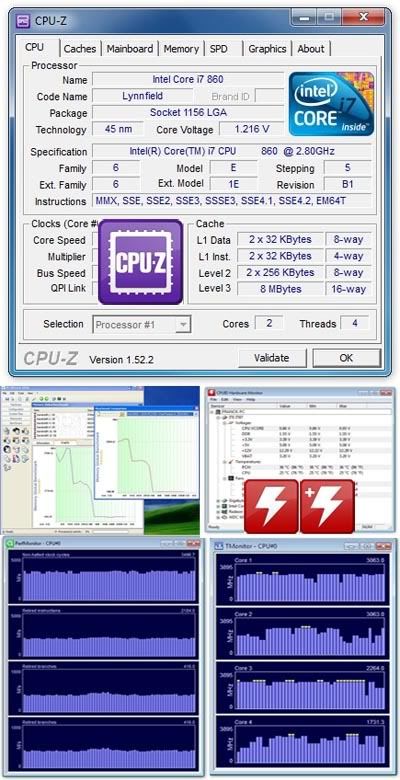Collapse the Temperatures node in Hardware Monitor

tap(223, 462)
